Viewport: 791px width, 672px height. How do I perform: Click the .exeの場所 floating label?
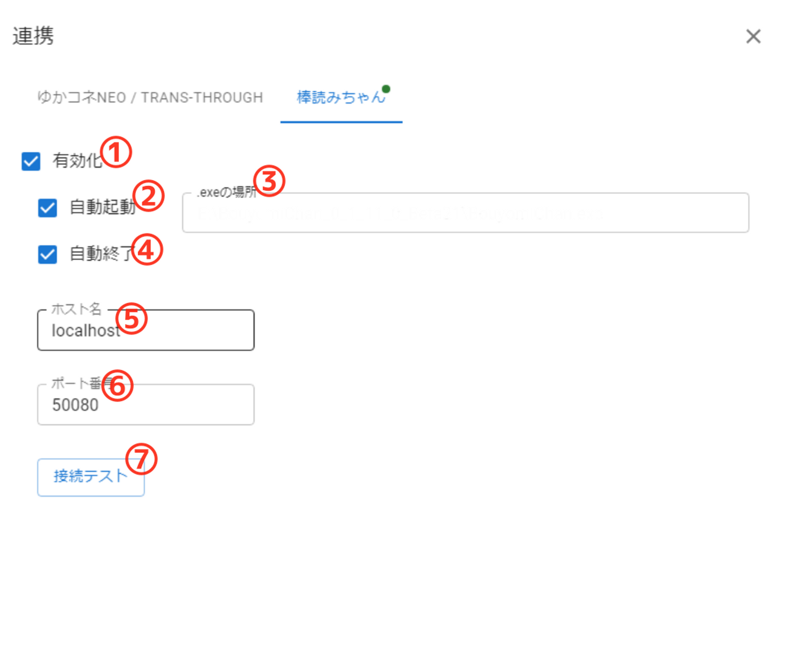226,192
